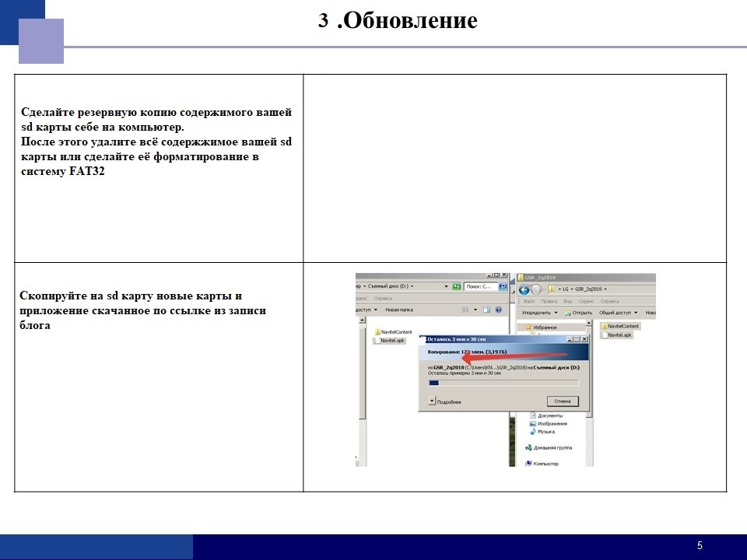Open the view options dropdown arrow
747x560 pixels.
point(475,310)
